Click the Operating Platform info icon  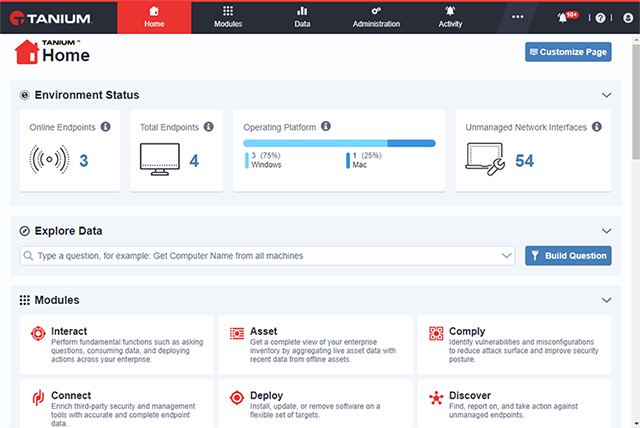(326, 127)
